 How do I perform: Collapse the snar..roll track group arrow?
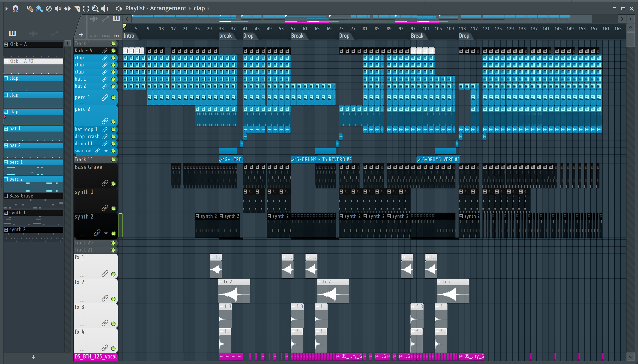[106, 151]
